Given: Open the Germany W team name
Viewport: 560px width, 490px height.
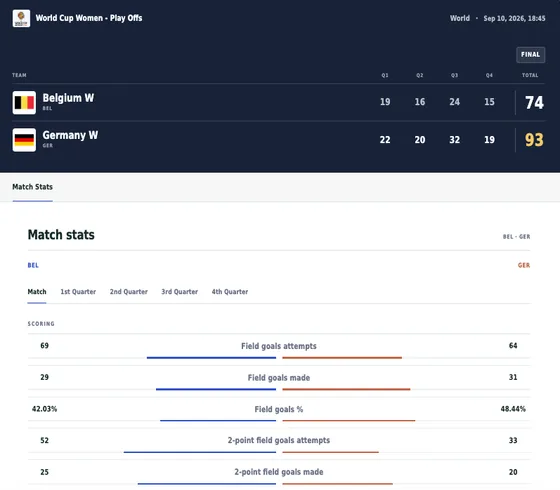Looking at the screenshot, I should 70,135.
